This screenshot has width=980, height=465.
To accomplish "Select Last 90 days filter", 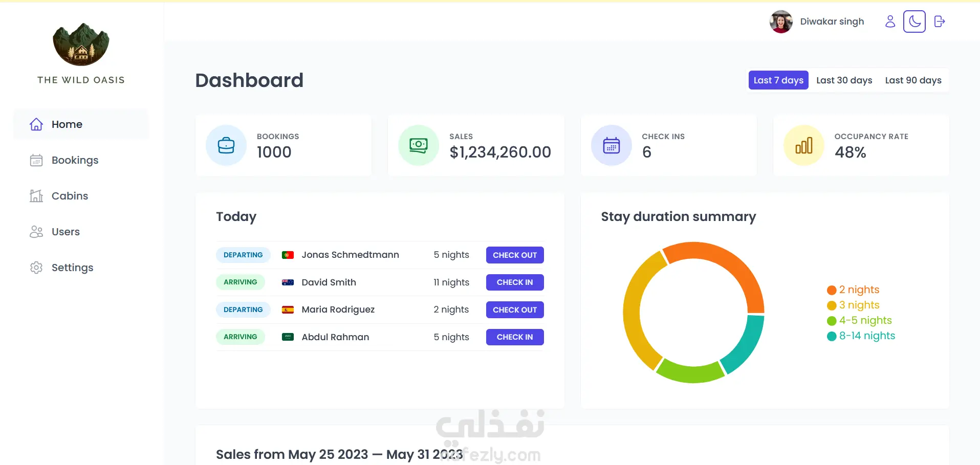I will coord(913,80).
